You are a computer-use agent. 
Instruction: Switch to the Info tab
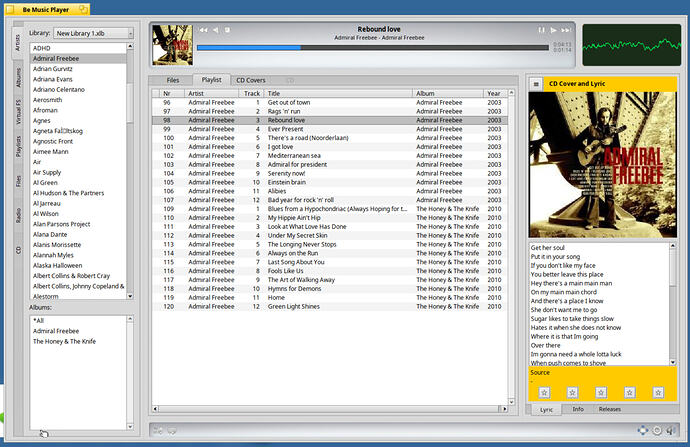[578, 409]
